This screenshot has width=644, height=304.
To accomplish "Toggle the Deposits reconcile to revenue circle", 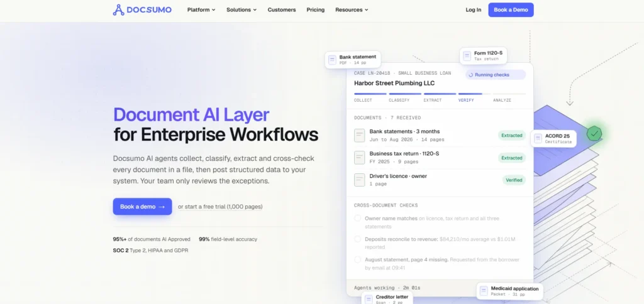I will click(358, 239).
